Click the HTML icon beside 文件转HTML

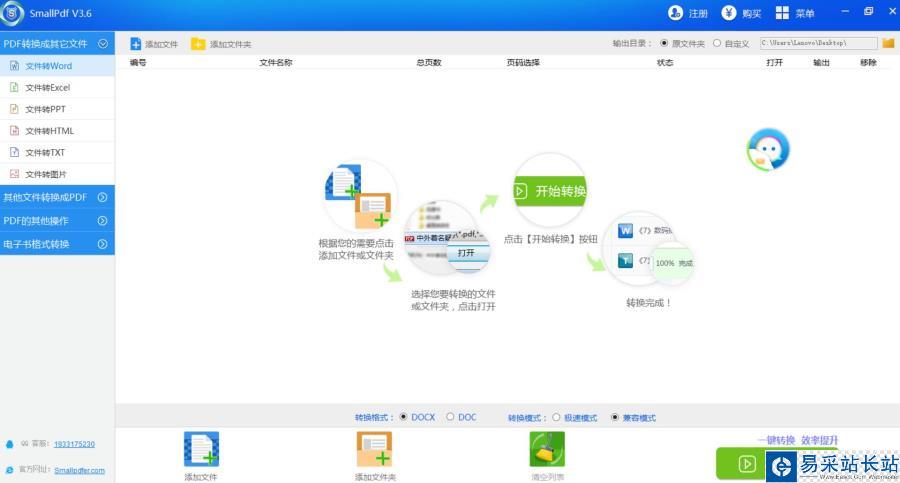pos(14,131)
